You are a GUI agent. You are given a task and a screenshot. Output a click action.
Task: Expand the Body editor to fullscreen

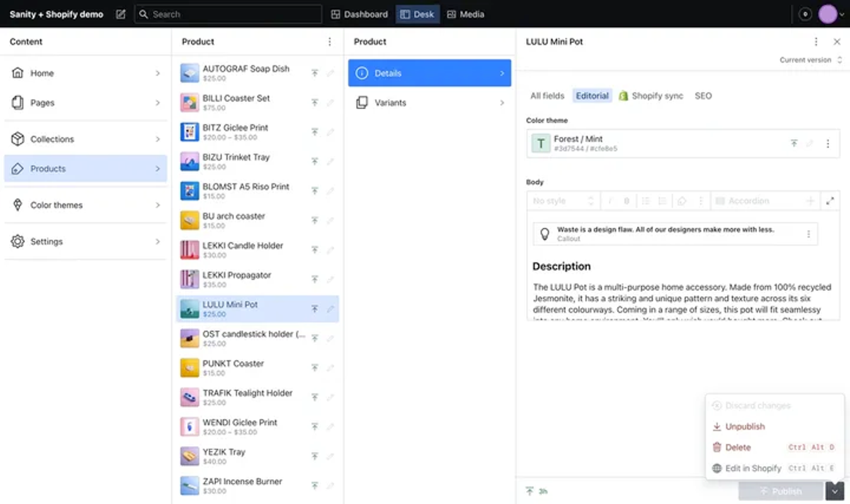point(830,201)
